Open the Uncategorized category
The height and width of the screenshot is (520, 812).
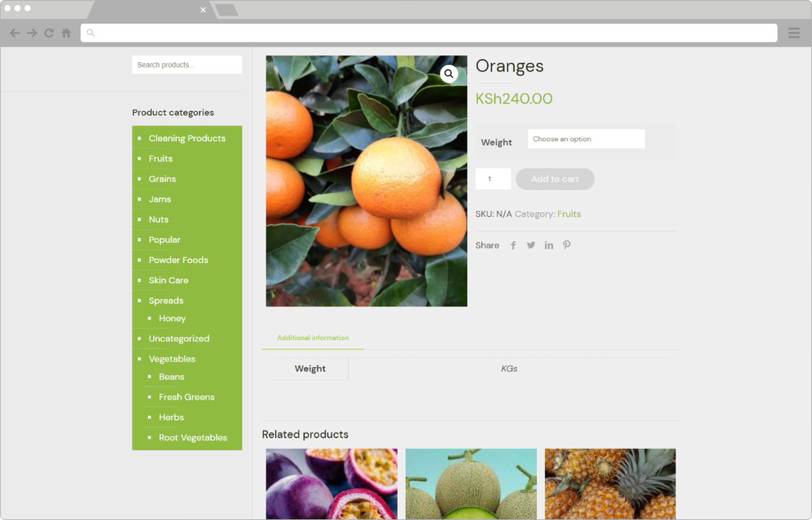pos(179,339)
